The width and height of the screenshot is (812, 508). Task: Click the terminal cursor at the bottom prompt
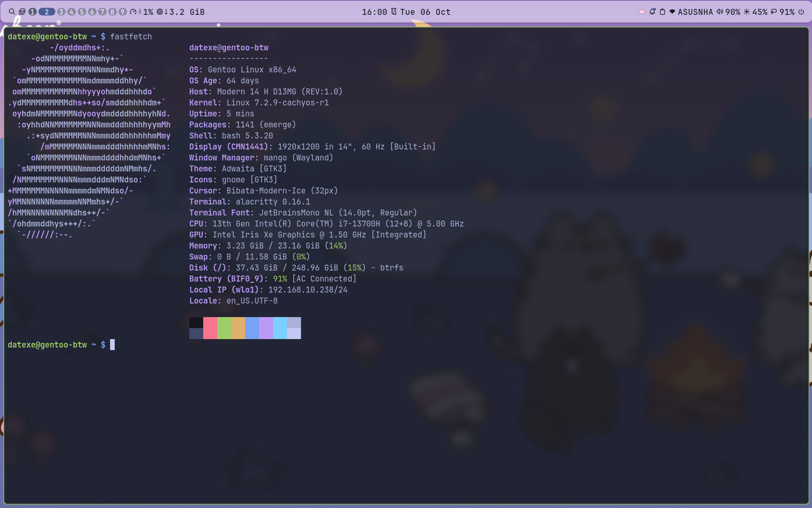coord(112,345)
